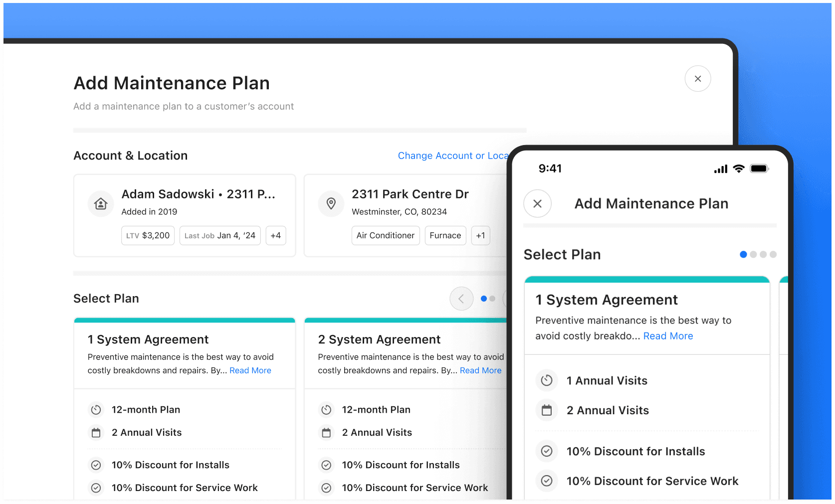Click the house icon beside Adam Sadowski
Viewport: 835px width, 504px height.
(x=101, y=203)
